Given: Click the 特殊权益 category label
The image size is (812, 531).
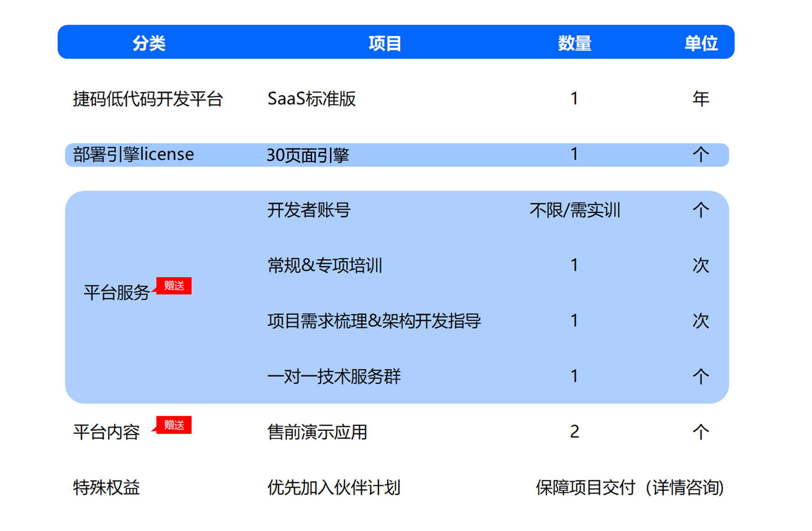Looking at the screenshot, I should [x=106, y=487].
